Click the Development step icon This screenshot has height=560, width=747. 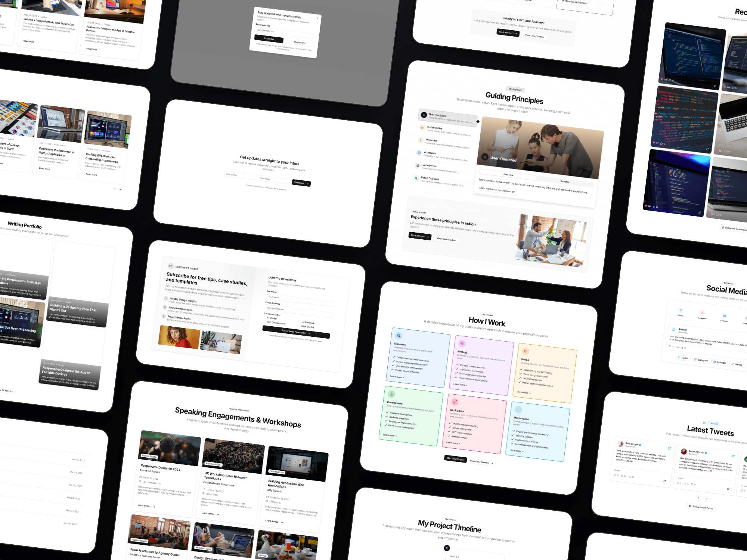(x=391, y=394)
